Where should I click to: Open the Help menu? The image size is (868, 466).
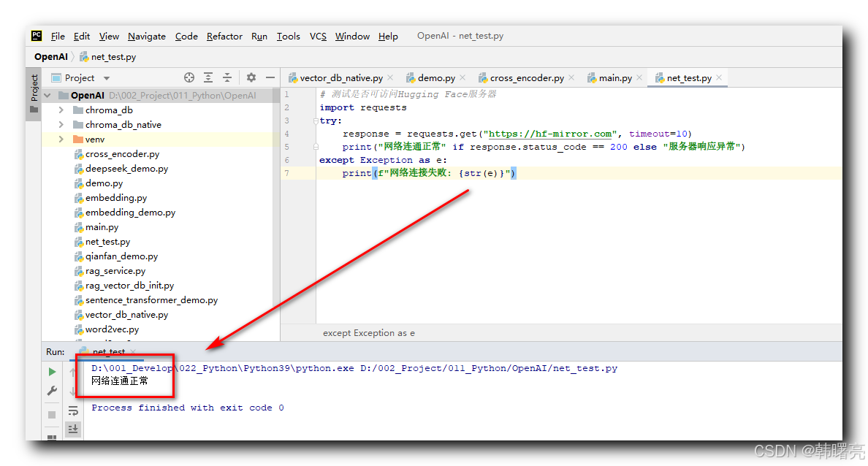pos(388,36)
